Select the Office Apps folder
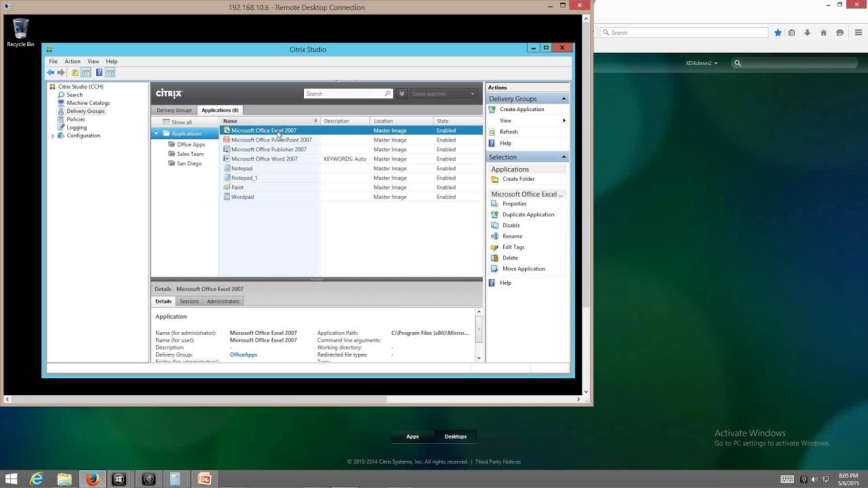Viewport: 868px width, 488px height. [191, 144]
